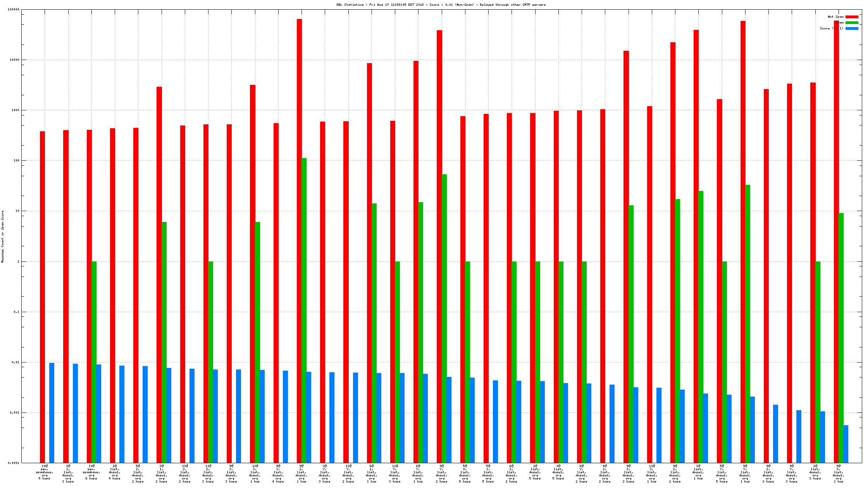868x488 pixels.
Task: Click the shortest blue Score bar
Action: click(846, 444)
